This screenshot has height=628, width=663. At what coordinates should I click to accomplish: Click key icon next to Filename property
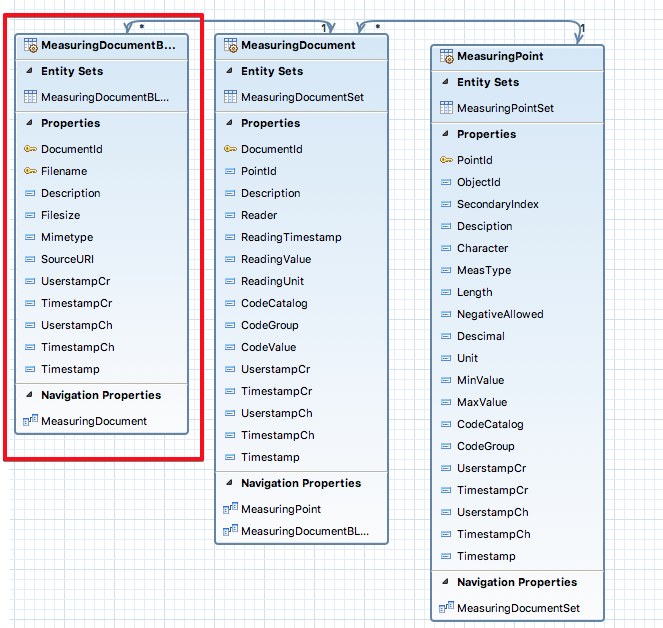pos(30,171)
